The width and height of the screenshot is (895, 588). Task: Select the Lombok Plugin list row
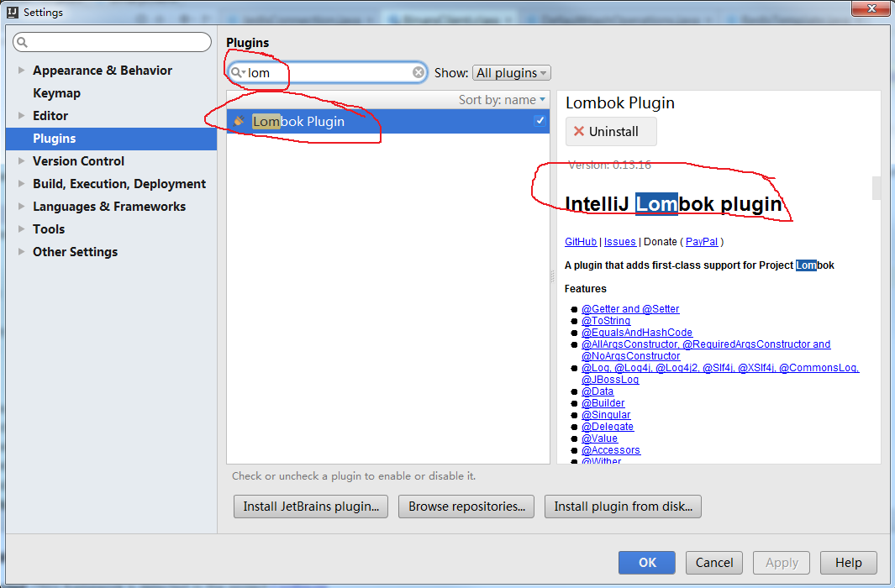(388, 121)
